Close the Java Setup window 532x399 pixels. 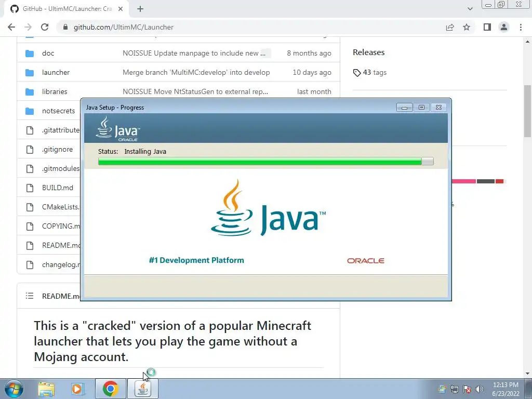[438, 108]
